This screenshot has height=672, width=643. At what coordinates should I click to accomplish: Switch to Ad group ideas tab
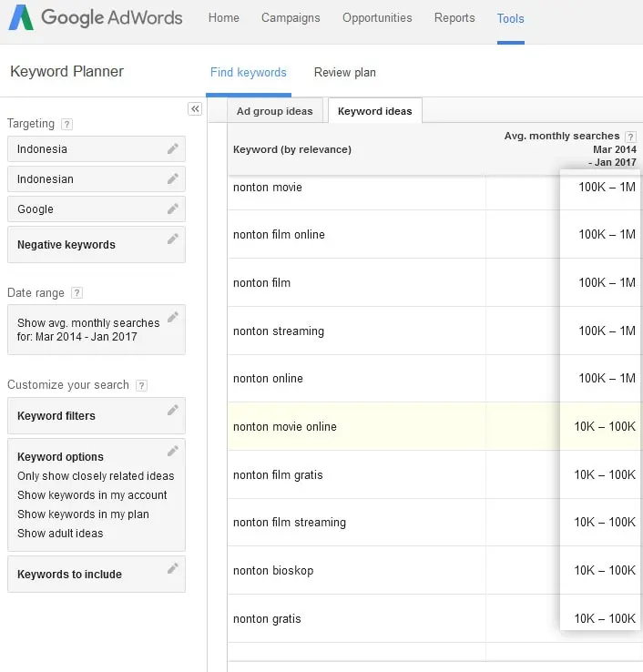tap(274, 111)
